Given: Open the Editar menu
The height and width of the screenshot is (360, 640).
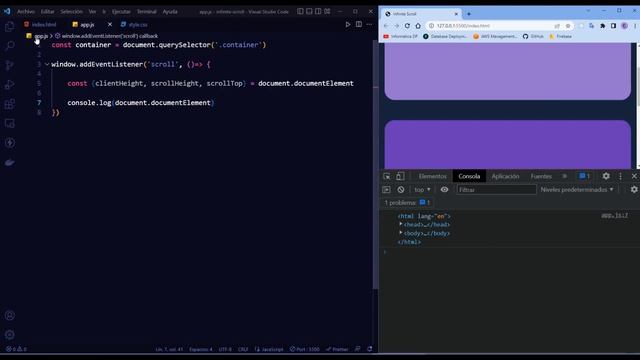Looking at the screenshot, I should pos(47,11).
